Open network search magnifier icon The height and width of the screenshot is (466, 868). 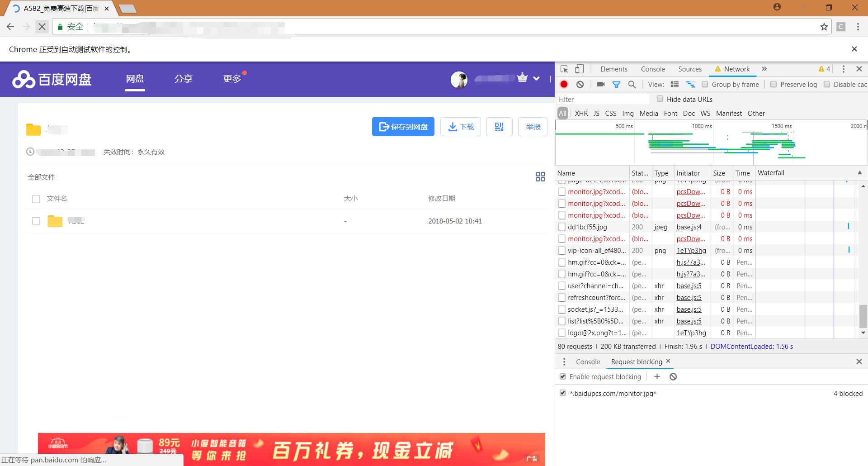click(632, 84)
